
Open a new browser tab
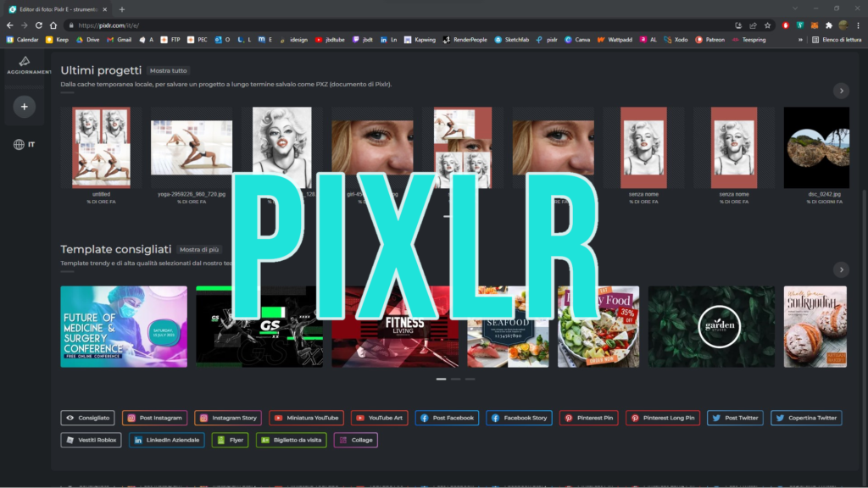tap(122, 9)
